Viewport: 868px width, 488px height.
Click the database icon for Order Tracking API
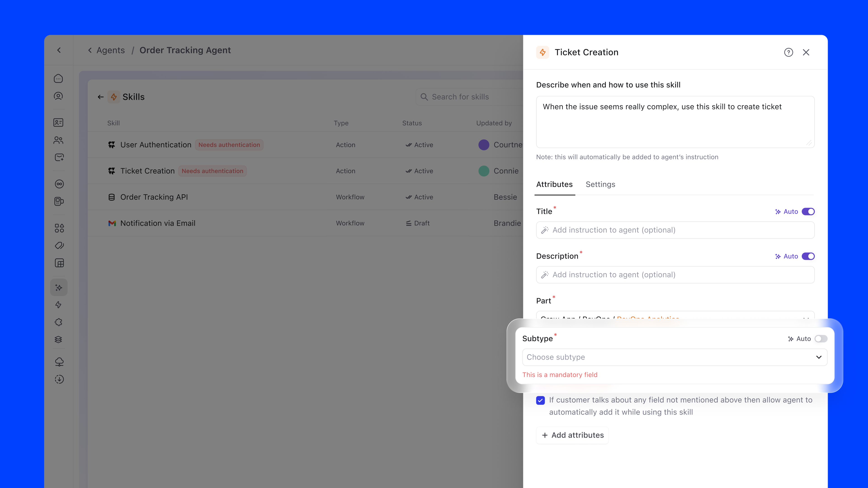pyautogui.click(x=111, y=197)
